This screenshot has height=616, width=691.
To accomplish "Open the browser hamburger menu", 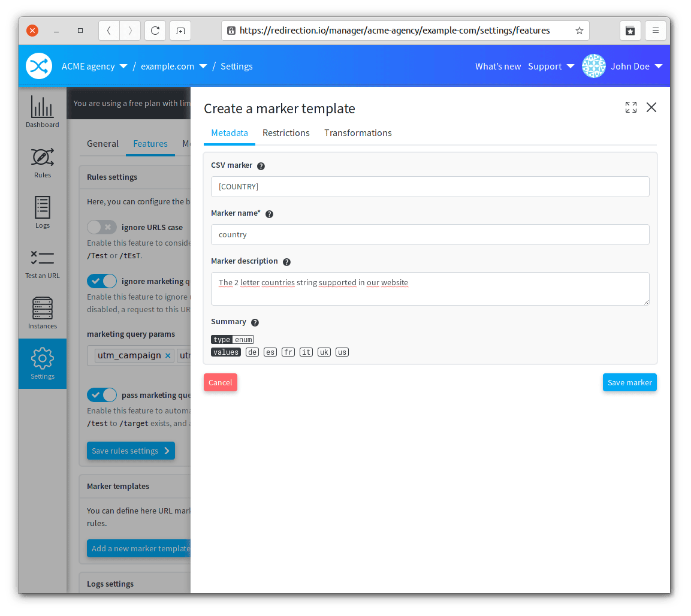I will click(655, 31).
